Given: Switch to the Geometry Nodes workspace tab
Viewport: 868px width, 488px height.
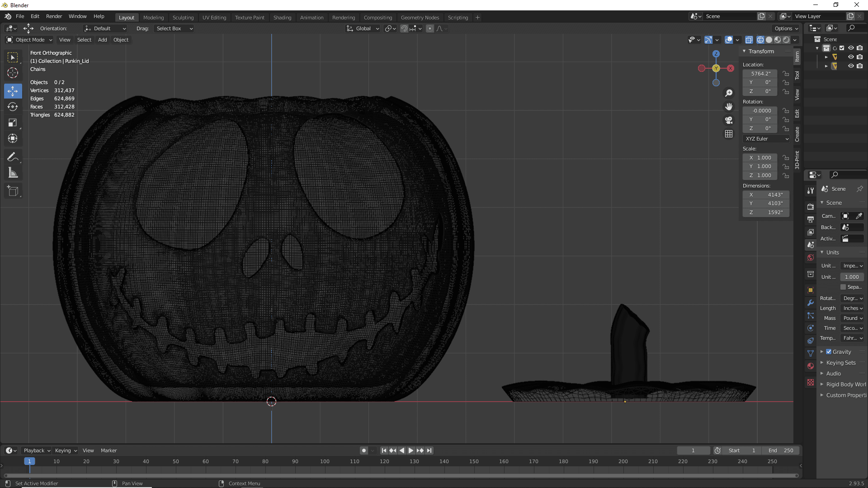Looking at the screenshot, I should coord(420,18).
